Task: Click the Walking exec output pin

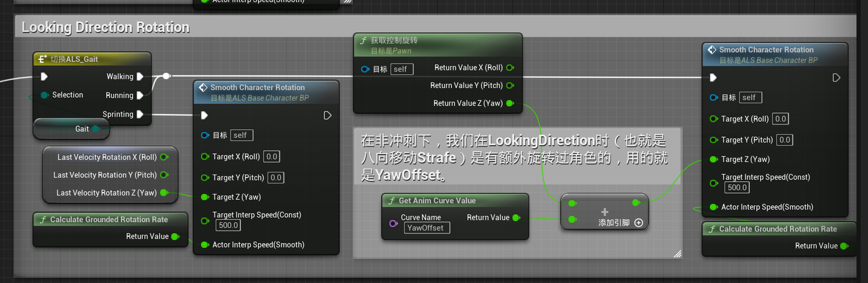Action: [140, 77]
